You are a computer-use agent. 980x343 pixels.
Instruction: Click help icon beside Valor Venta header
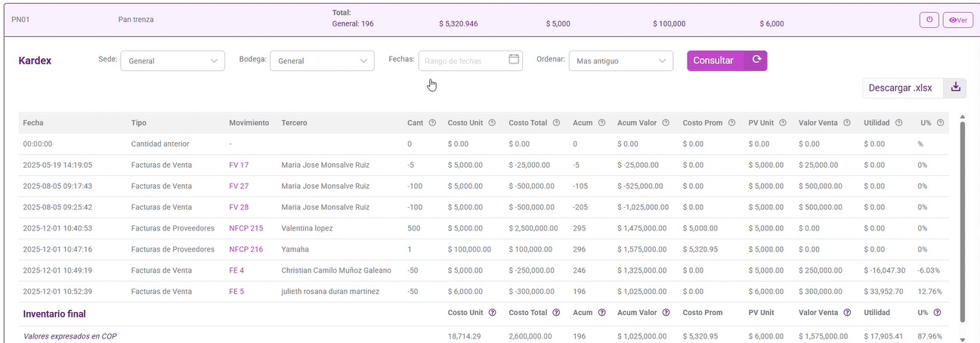[x=846, y=123]
